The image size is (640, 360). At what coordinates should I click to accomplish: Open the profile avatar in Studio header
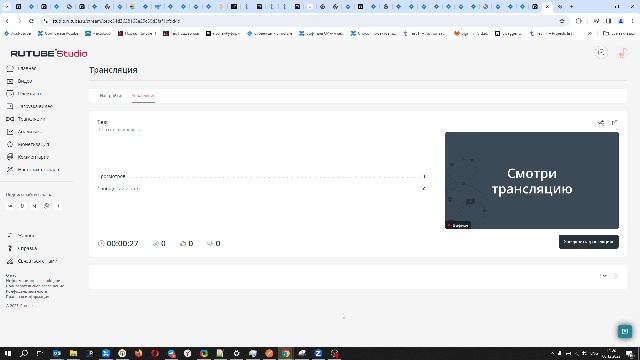click(623, 53)
